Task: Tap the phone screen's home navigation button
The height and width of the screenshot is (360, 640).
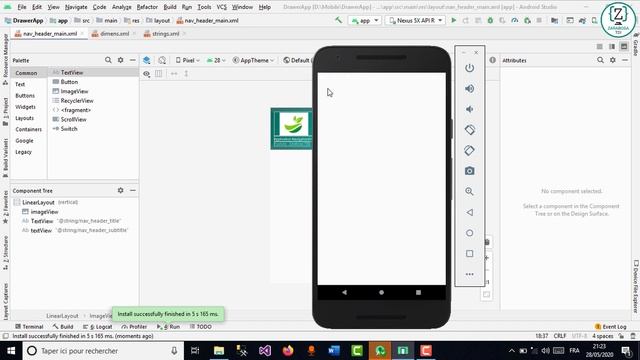Action: coord(381,292)
